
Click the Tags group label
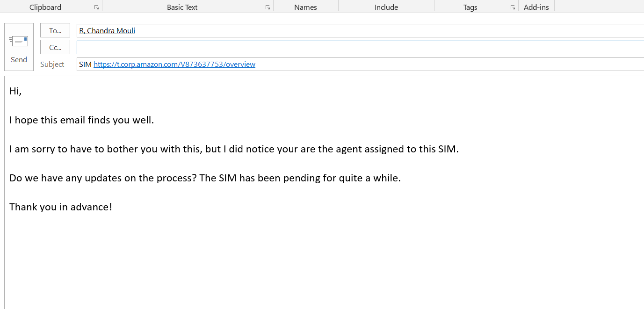click(470, 7)
